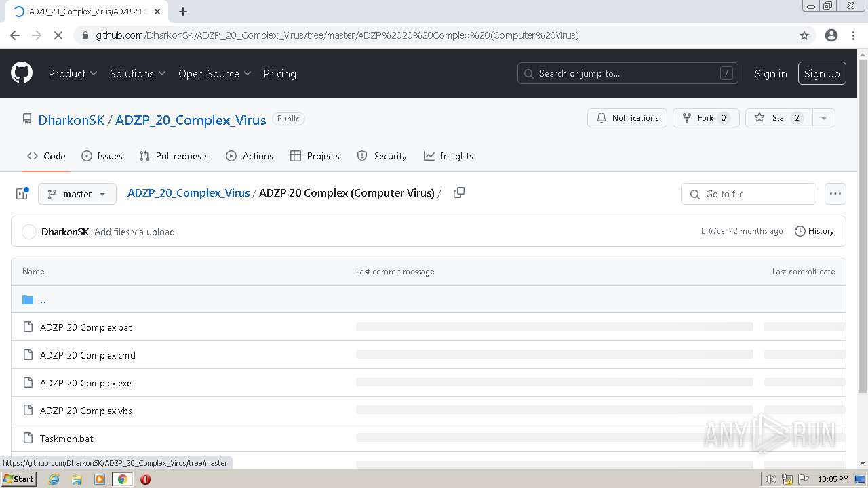Open the DharkonSK owner link
868x488 pixels.
point(71,120)
